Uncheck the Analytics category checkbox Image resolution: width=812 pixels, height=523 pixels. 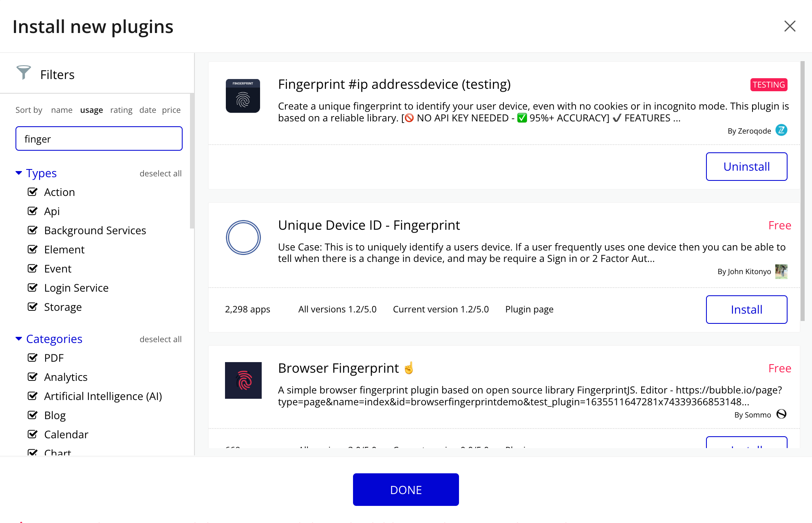[x=33, y=377]
